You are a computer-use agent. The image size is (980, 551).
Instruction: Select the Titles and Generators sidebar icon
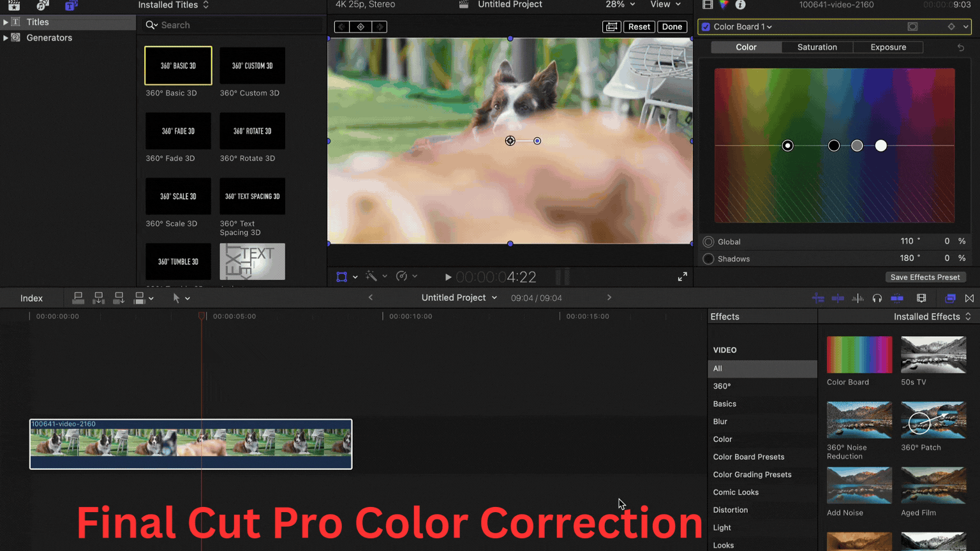71,5
